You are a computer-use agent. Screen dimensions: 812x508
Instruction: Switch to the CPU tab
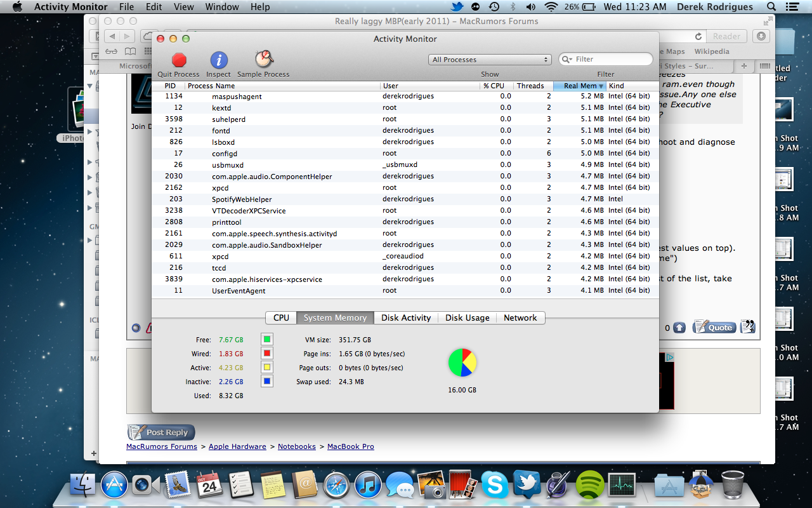tap(281, 317)
